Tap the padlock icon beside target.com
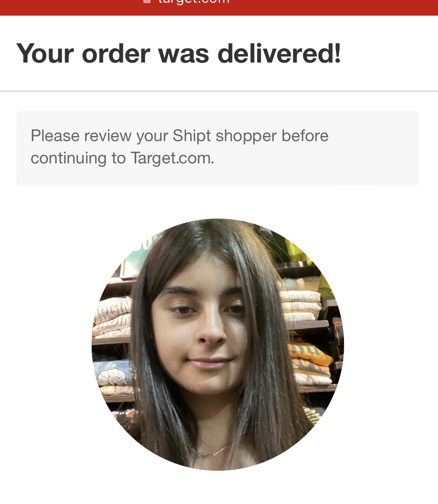 [147, 2]
